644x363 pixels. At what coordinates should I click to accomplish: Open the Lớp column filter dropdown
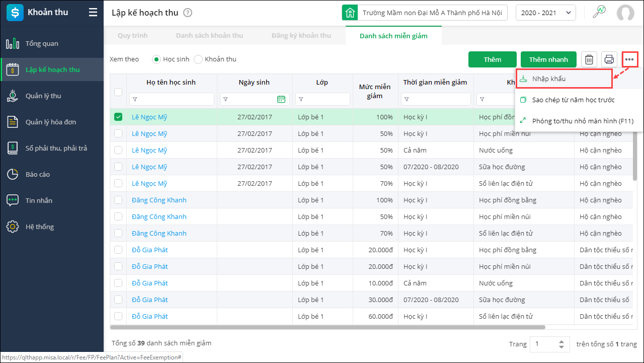click(301, 99)
